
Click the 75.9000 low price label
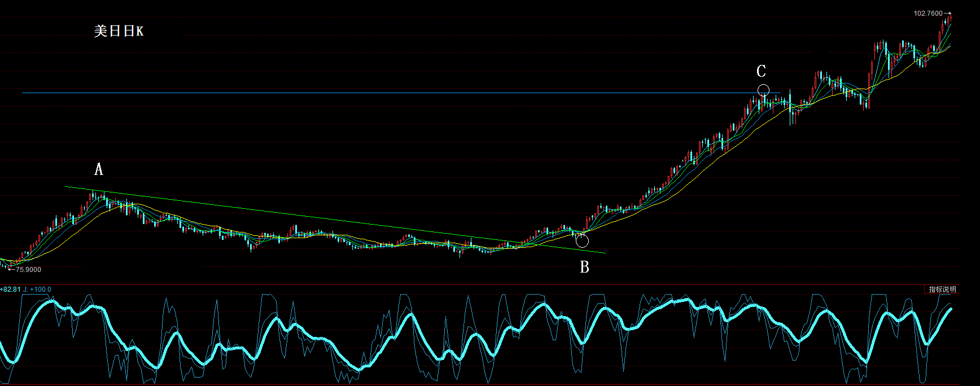click(x=28, y=270)
